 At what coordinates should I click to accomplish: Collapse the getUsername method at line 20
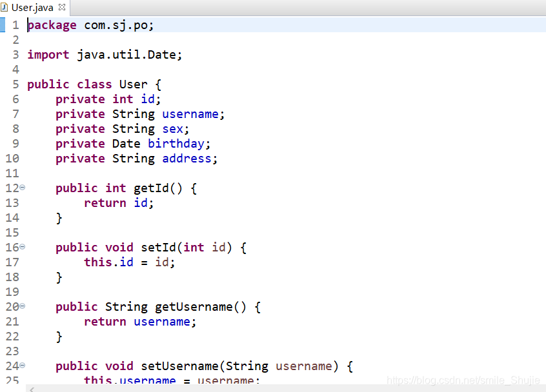pyautogui.click(x=23, y=306)
